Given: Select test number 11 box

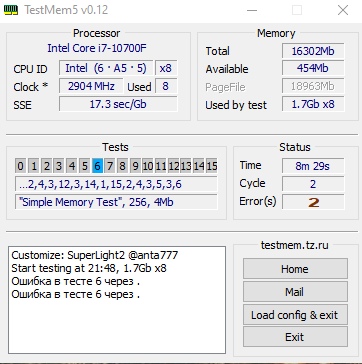Looking at the screenshot, I should [161, 166].
